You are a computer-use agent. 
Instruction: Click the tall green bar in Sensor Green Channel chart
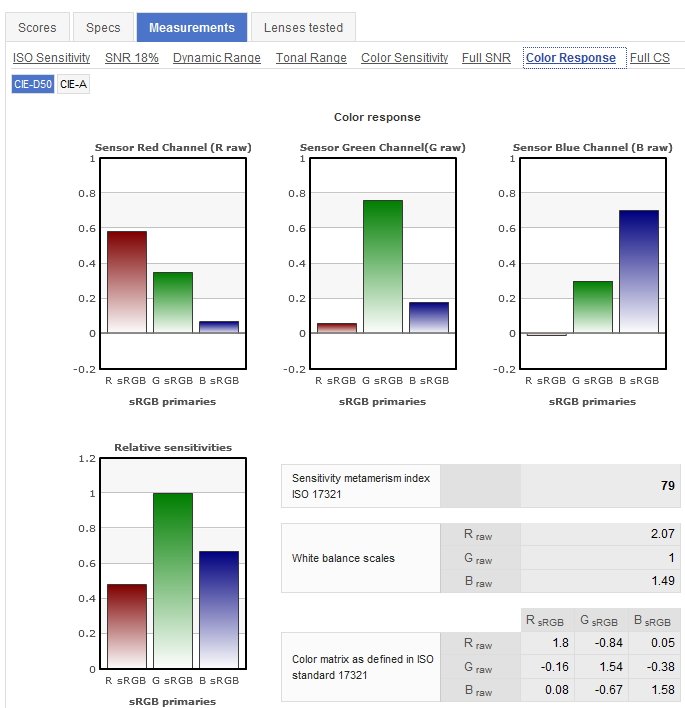point(382,266)
